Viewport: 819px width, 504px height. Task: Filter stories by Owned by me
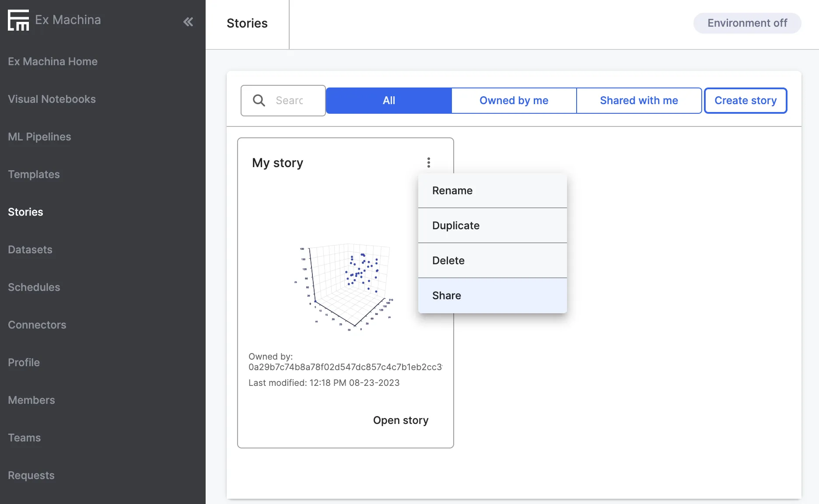click(514, 101)
